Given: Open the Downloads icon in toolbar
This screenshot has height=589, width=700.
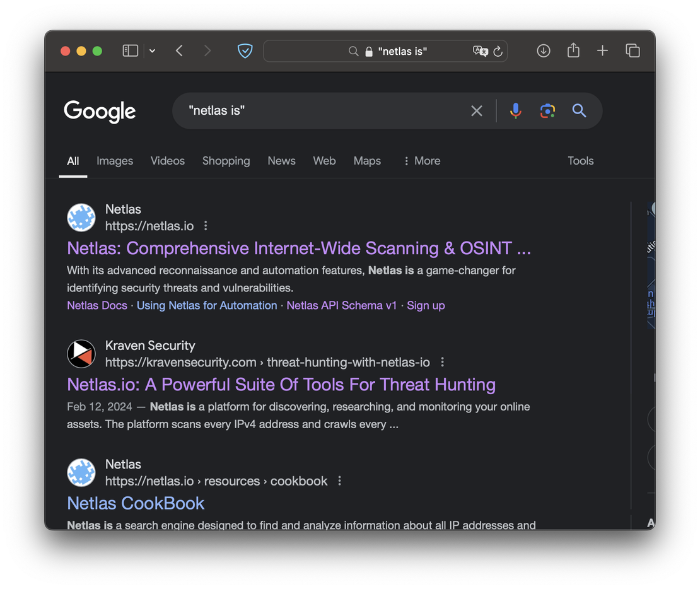Looking at the screenshot, I should coord(543,51).
